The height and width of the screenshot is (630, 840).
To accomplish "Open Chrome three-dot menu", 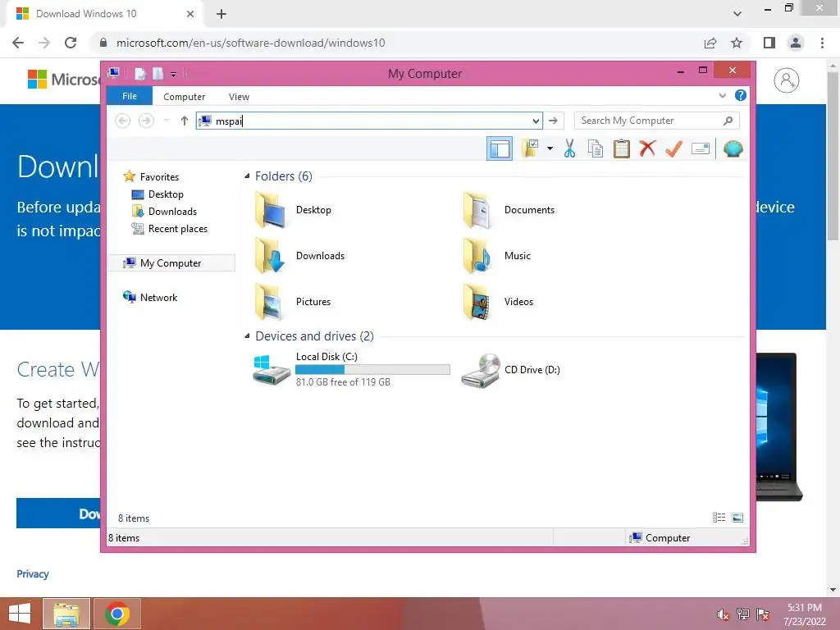I will click(822, 43).
